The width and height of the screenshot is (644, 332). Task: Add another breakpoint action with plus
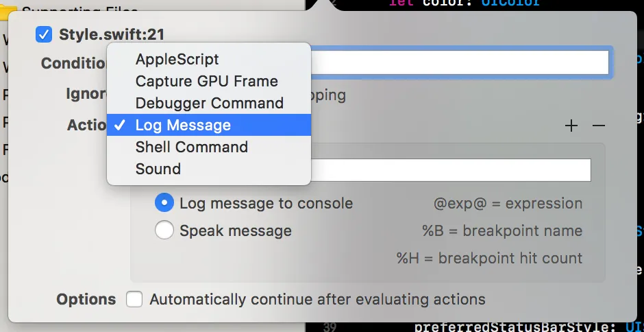[571, 126]
